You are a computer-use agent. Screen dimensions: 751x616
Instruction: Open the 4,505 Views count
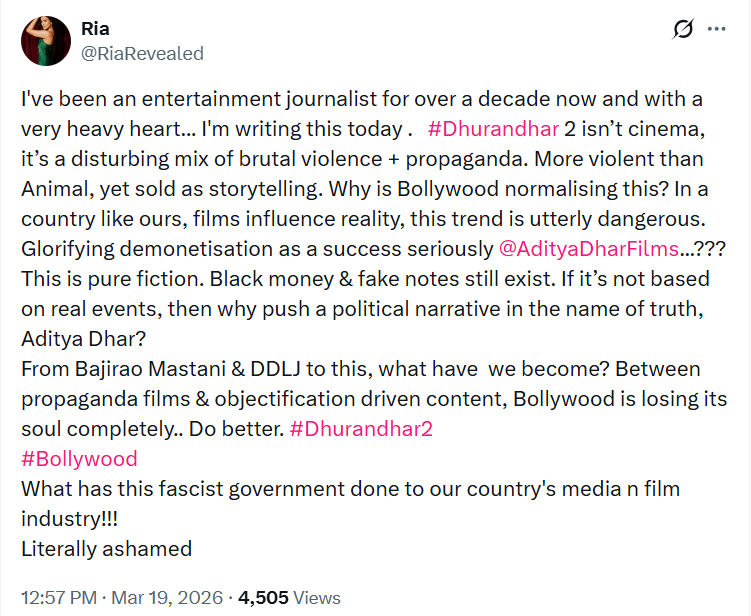[x=291, y=598]
